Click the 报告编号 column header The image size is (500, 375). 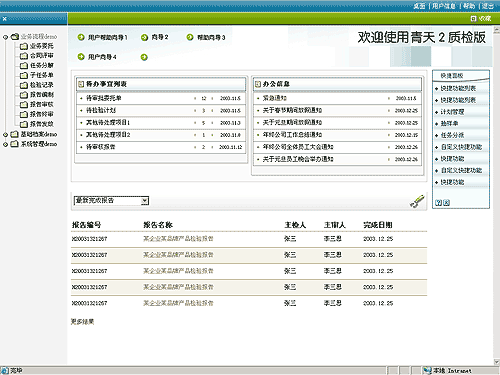coord(87,225)
